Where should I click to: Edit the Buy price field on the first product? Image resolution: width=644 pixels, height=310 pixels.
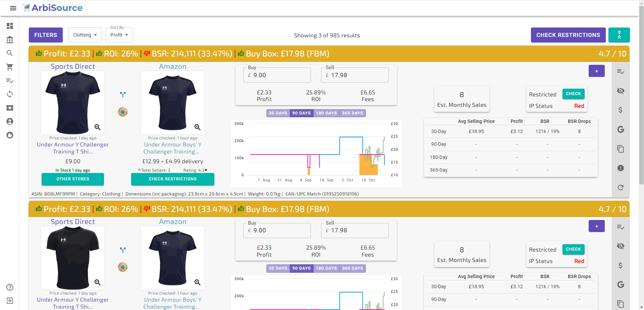click(x=277, y=75)
